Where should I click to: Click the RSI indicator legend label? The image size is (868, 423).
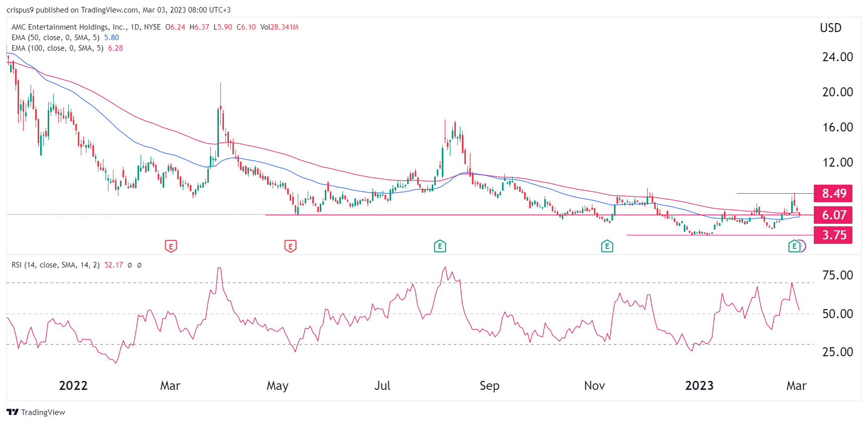(x=55, y=265)
